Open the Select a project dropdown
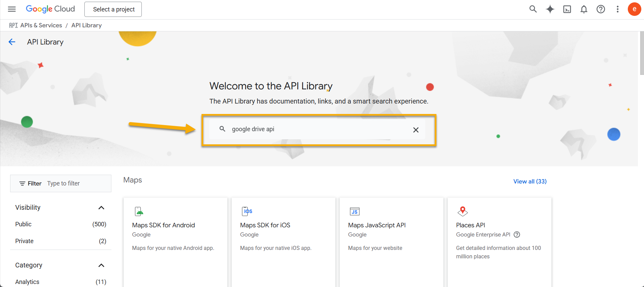The image size is (644, 287). click(113, 9)
